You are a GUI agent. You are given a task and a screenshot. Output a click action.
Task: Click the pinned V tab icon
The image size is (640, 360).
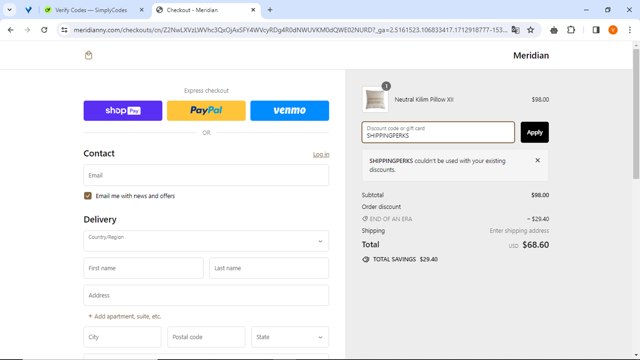point(28,10)
